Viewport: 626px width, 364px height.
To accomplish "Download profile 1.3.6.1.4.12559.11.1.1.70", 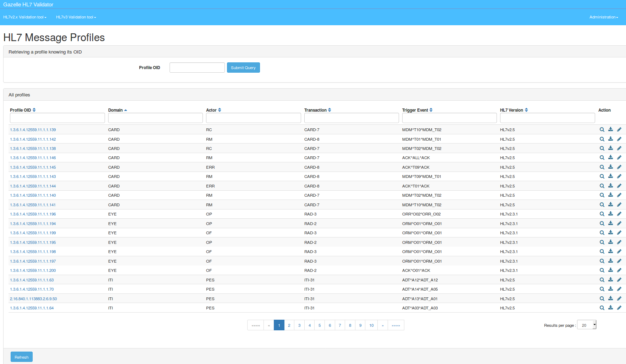I will click(x=610, y=289).
